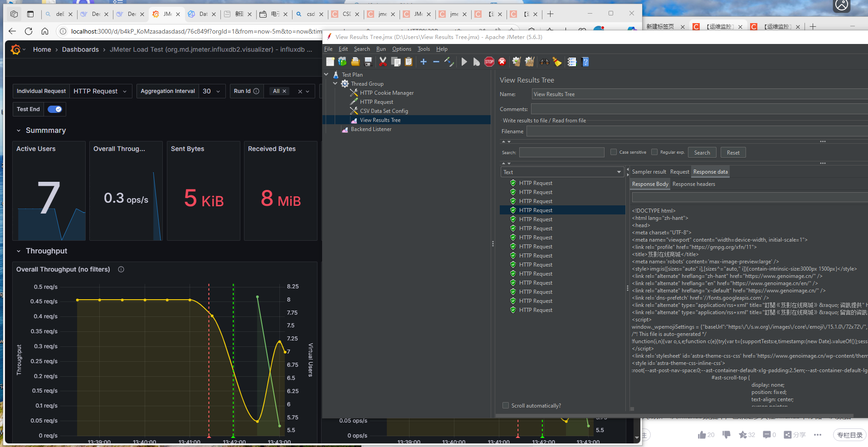Click the Paste clipboard icon
The image size is (868, 447).
point(409,62)
